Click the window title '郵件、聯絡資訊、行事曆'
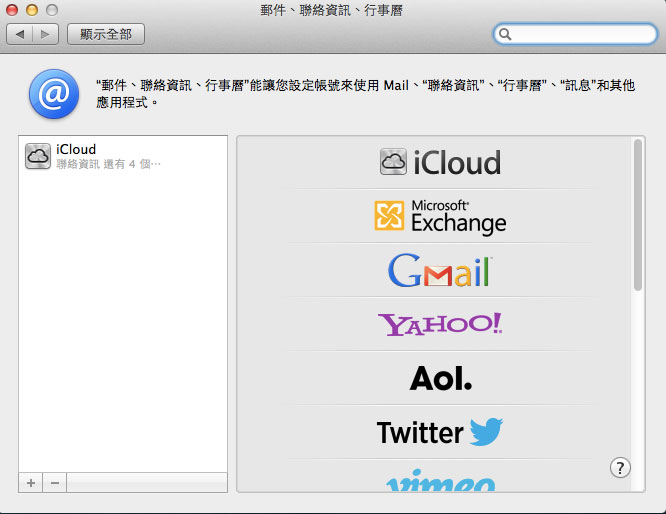Image resolution: width=666 pixels, height=514 pixels. pyautogui.click(x=332, y=10)
